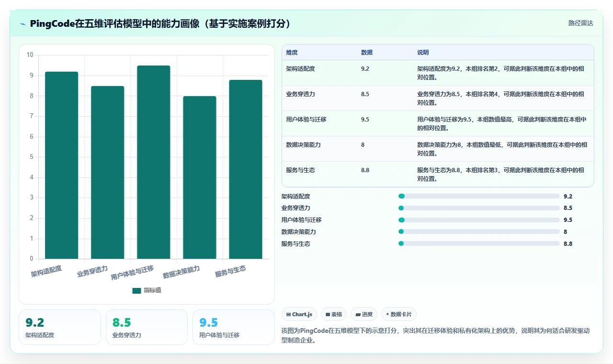Click the 路径雷达 label in header

pos(581,23)
